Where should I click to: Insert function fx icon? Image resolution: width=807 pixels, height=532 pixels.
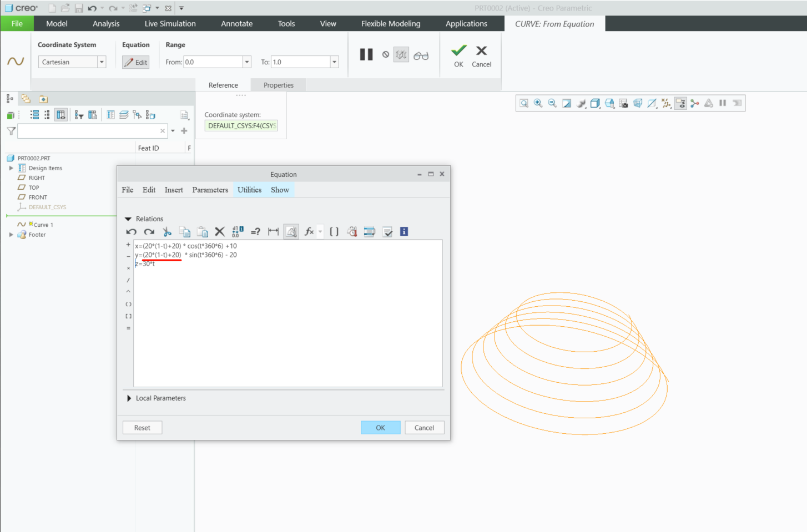coord(309,232)
